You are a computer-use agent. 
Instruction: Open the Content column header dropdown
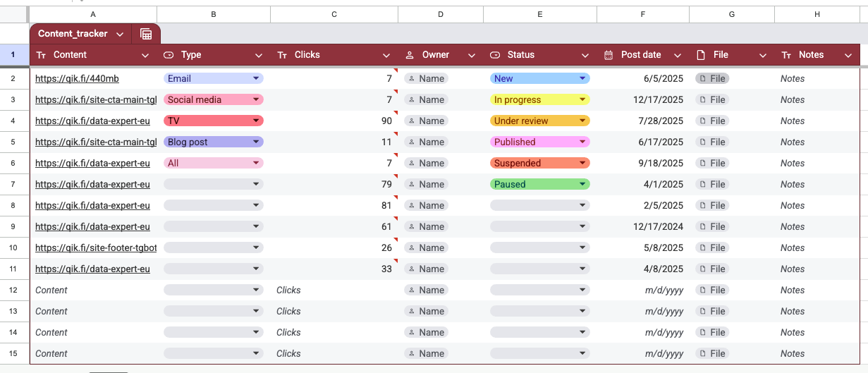click(145, 55)
